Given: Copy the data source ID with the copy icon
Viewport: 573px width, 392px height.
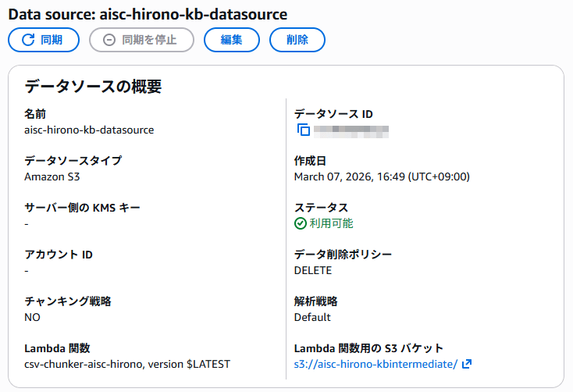Looking at the screenshot, I should tap(304, 130).
